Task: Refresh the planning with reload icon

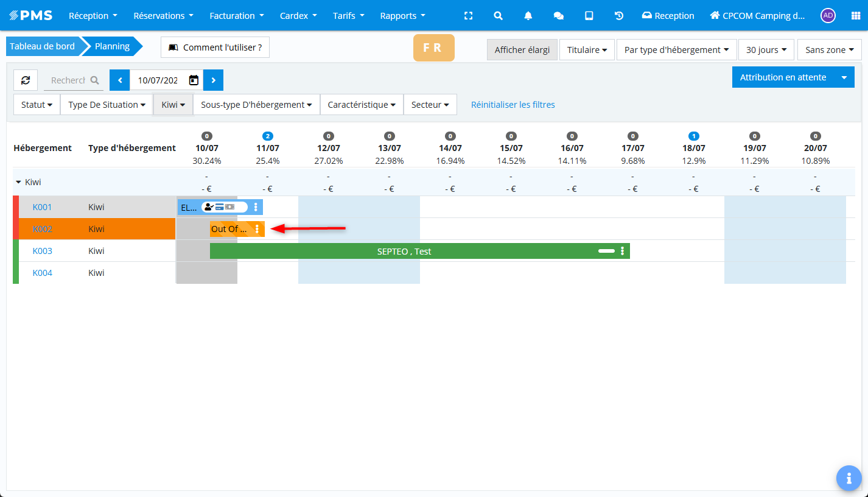Action: pyautogui.click(x=26, y=80)
